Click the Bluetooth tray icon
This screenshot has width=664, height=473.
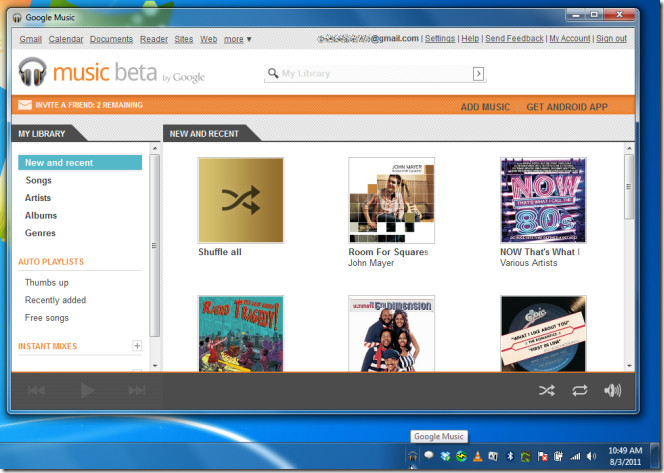510,456
